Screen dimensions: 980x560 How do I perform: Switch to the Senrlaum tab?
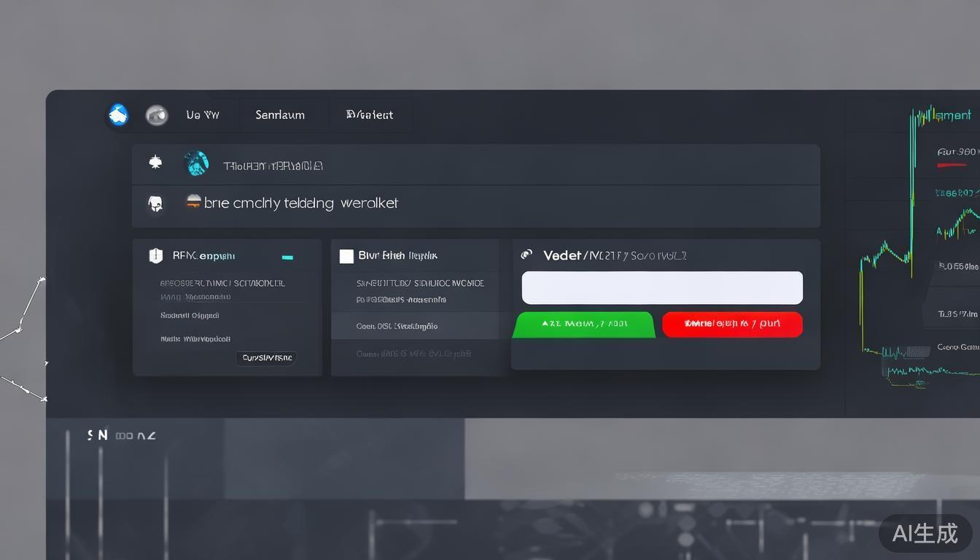280,115
